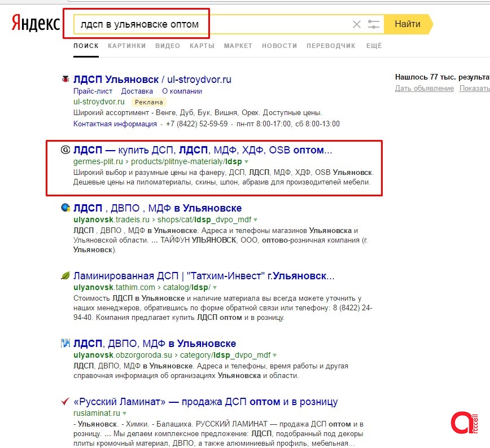Click the green ruslaminat.ru URL

pos(97,414)
